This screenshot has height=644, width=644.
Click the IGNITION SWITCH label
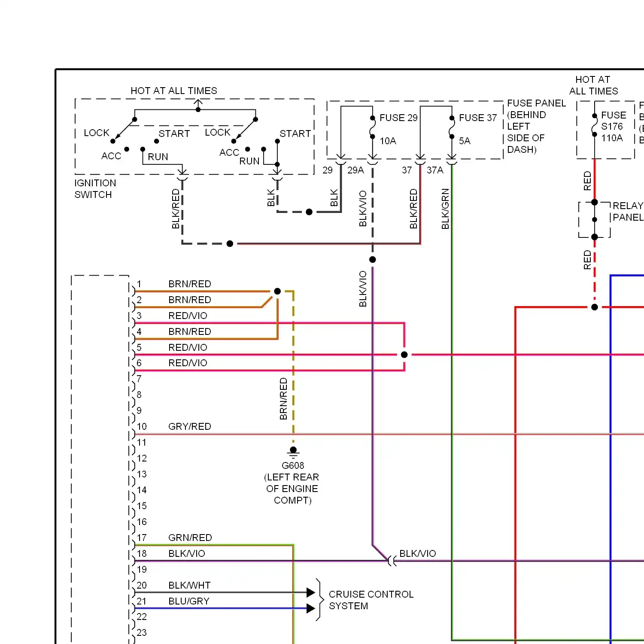(x=95, y=189)
